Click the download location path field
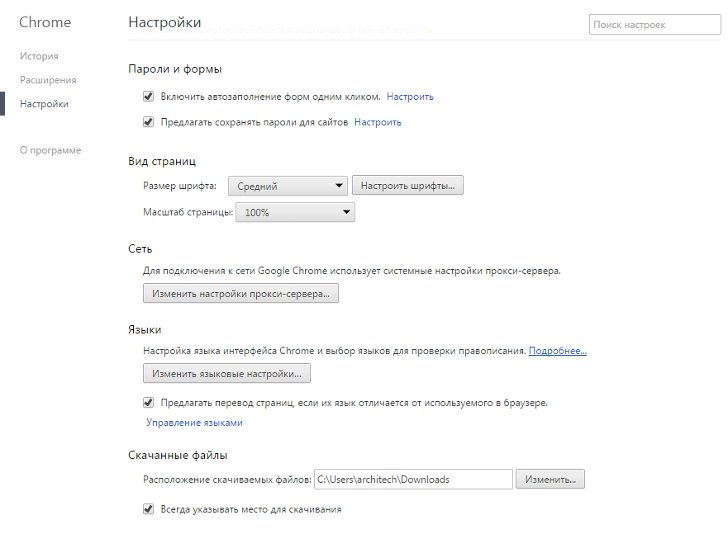Viewport: 728px width, 553px height. pyautogui.click(x=412, y=479)
